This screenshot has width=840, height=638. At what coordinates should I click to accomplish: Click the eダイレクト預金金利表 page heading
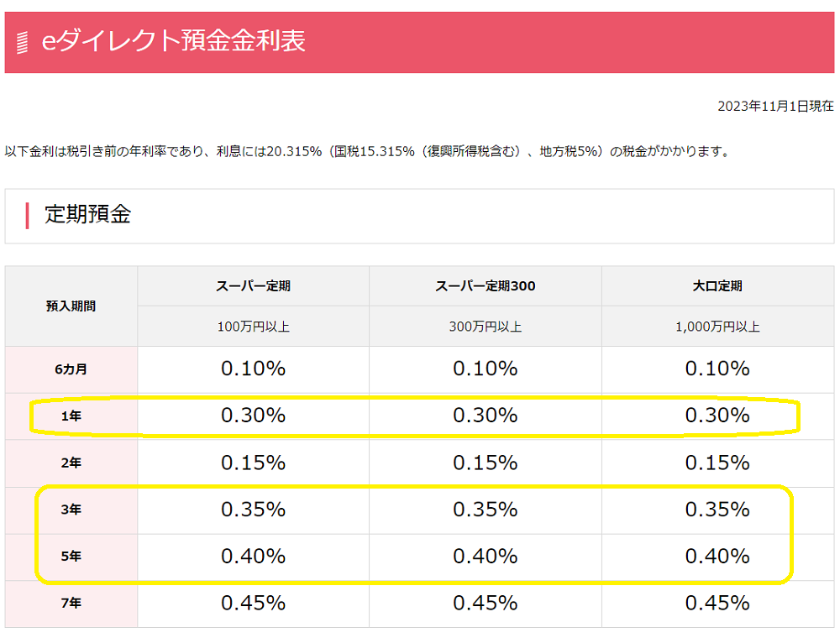[173, 40]
